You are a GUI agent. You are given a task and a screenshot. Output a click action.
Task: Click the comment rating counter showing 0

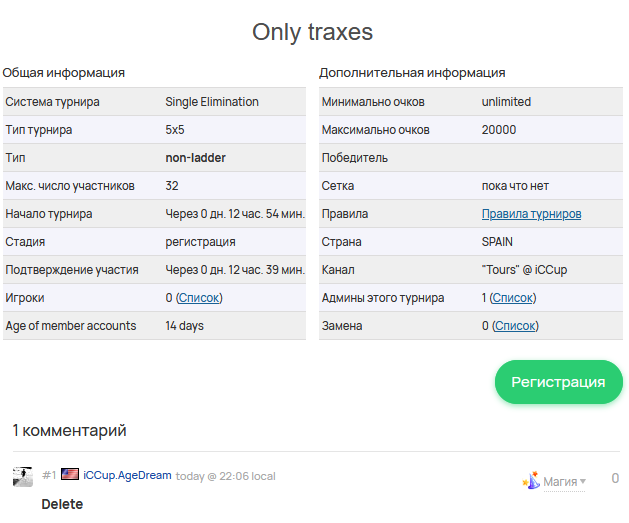(x=615, y=478)
